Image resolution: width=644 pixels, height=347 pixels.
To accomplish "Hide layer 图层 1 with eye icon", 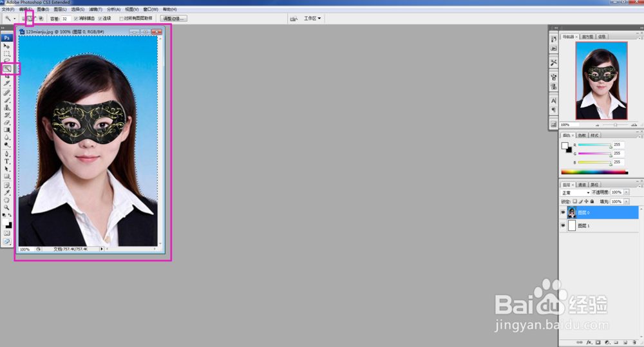I will point(563,225).
